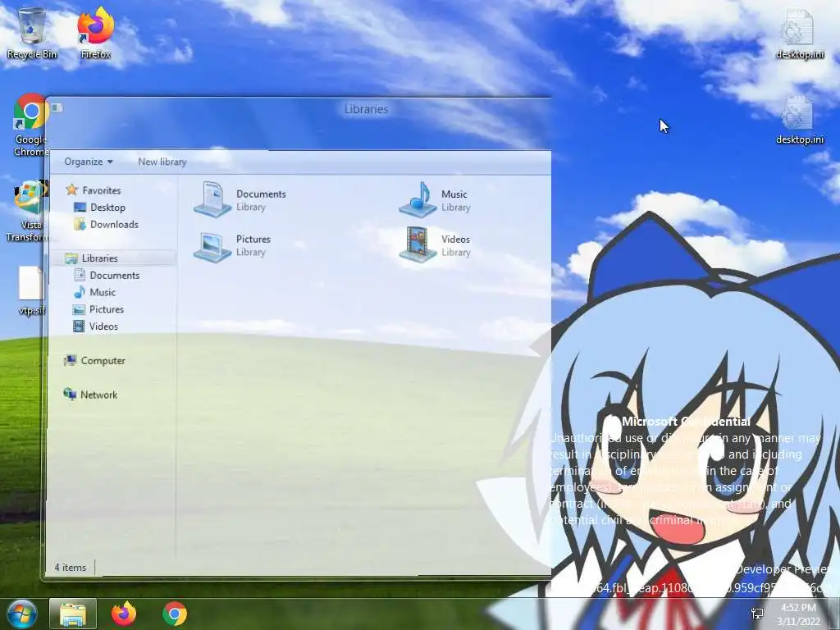Select the lower desktop.ini file icon
Viewport: 840px width, 630px height.
(x=799, y=119)
